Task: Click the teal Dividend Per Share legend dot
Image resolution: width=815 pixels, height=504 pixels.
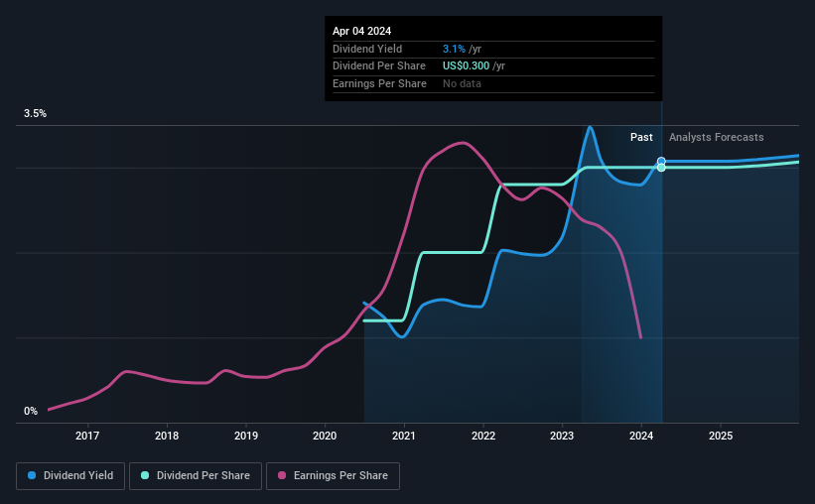Action: [145, 475]
